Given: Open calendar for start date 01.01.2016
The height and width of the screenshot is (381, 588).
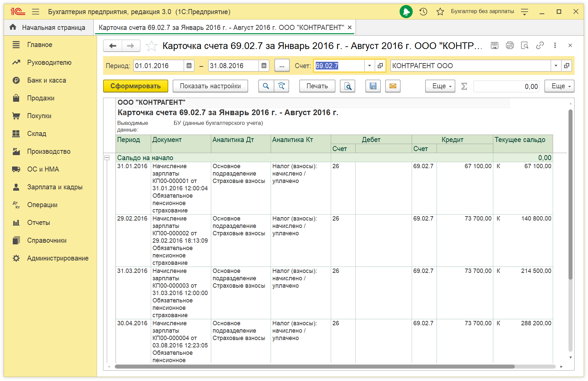Looking at the screenshot, I should 189,66.
